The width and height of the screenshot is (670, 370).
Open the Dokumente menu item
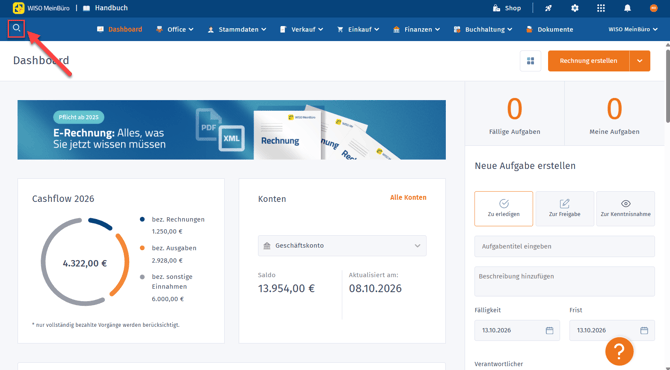pyautogui.click(x=550, y=29)
